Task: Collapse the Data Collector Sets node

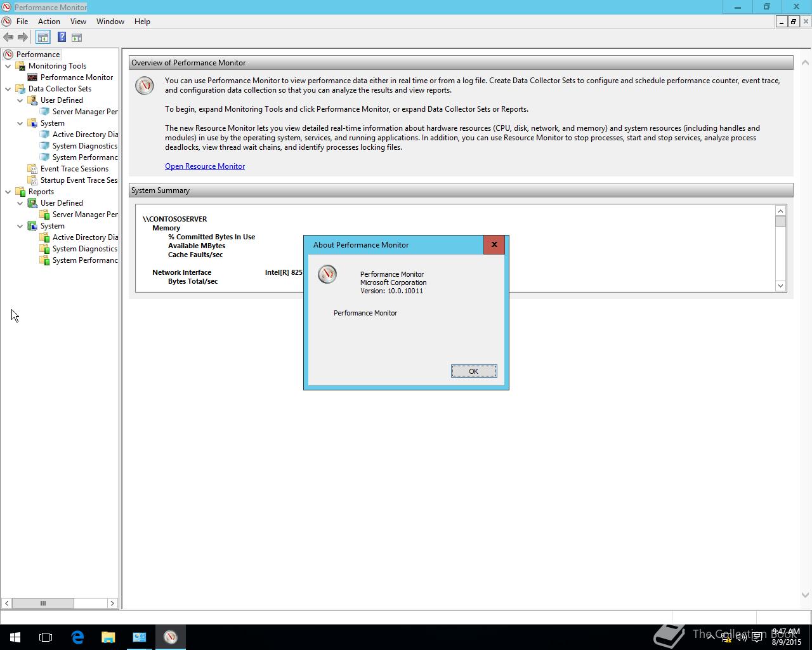Action: (x=8, y=89)
